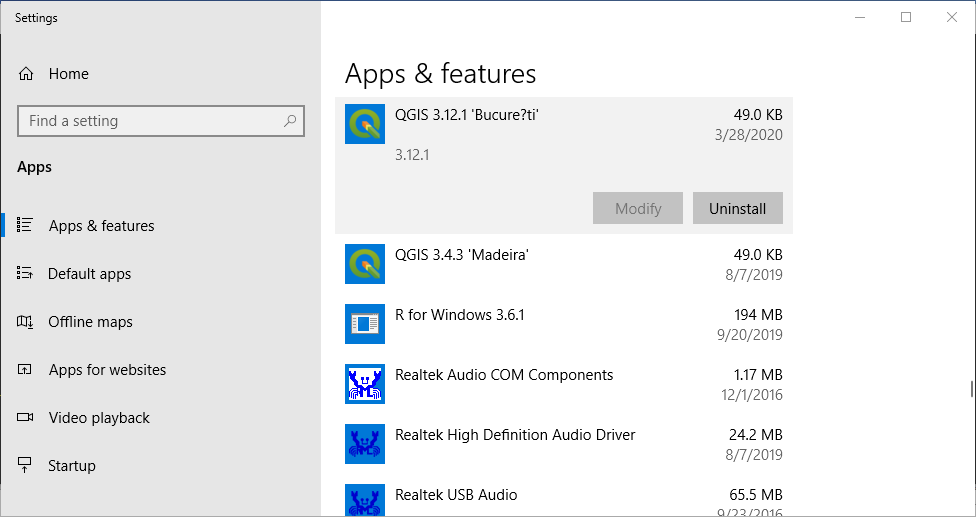Select Realtek USB Audio entry
The width and height of the screenshot is (976, 517).
pyautogui.click(x=564, y=496)
